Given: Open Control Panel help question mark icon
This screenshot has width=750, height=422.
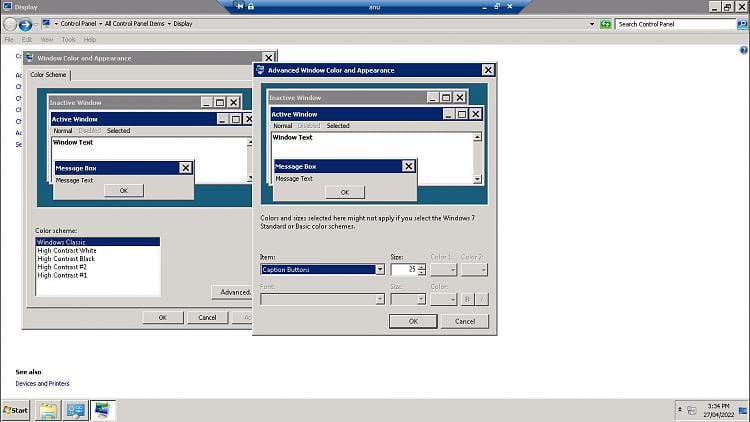Looking at the screenshot, I should point(743,50).
